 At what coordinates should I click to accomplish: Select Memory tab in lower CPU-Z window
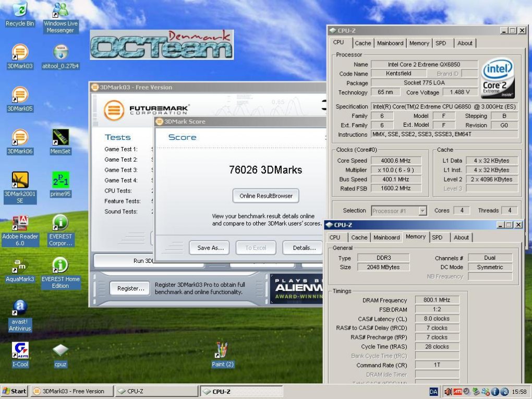(x=416, y=236)
